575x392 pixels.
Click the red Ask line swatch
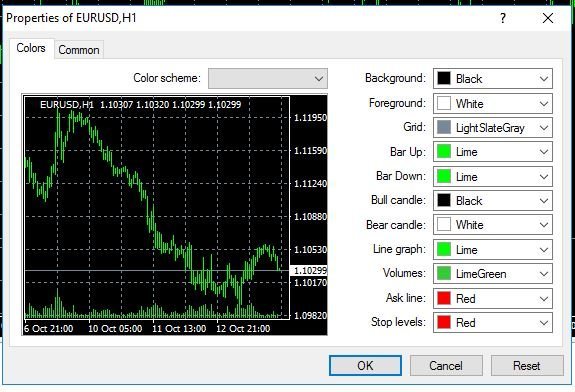click(x=444, y=298)
